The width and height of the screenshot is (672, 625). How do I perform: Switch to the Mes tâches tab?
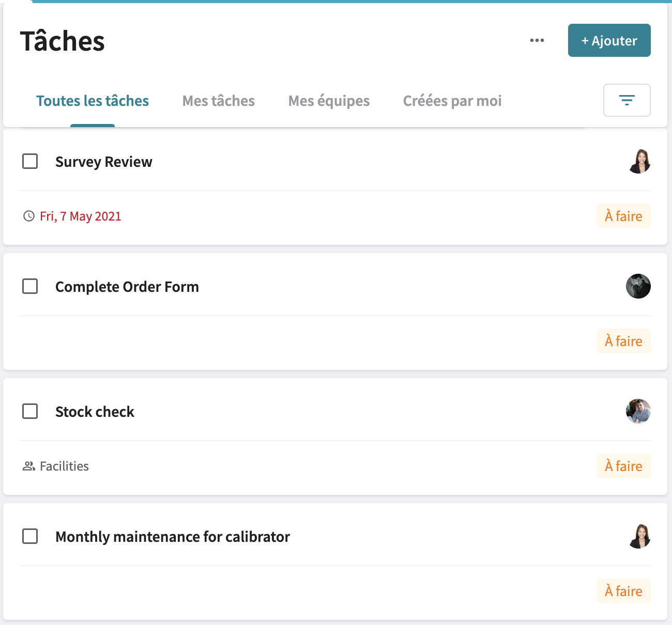click(x=219, y=101)
